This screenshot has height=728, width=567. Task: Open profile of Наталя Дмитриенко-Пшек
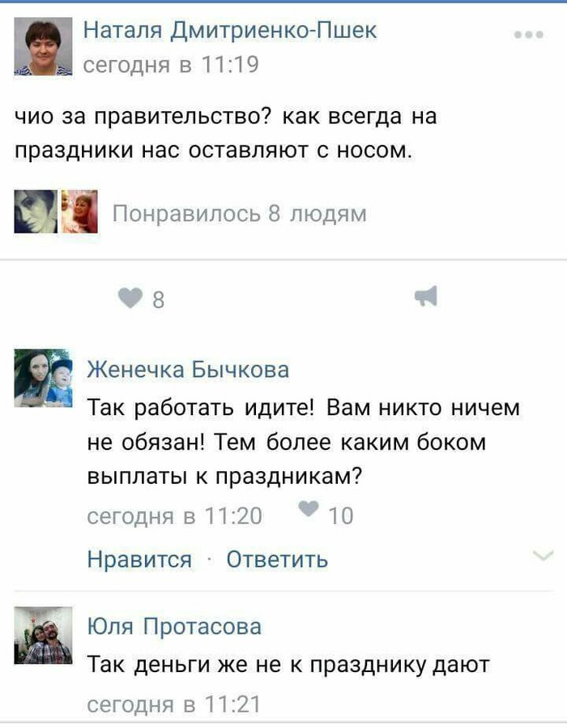230,31
